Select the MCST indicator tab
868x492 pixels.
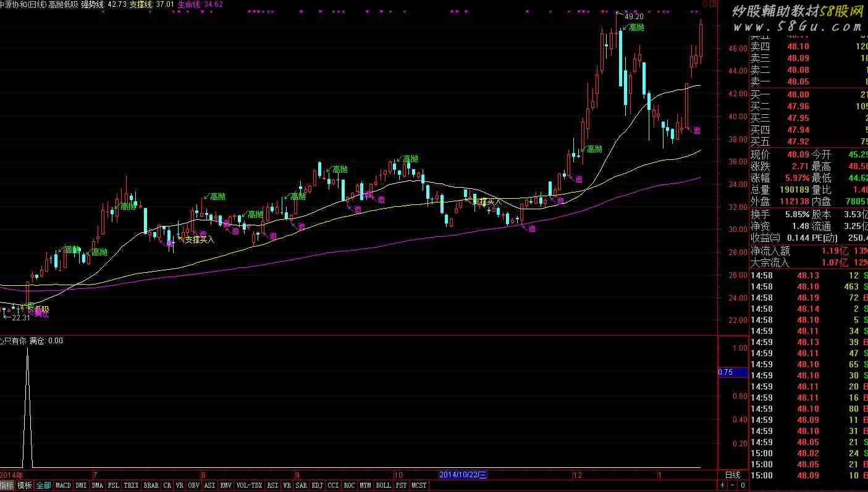(x=419, y=486)
